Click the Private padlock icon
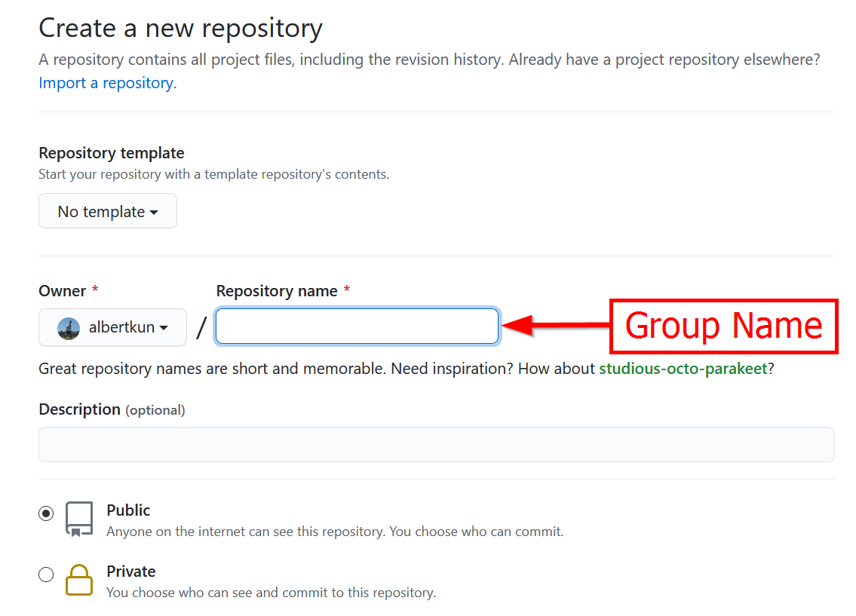 (x=79, y=581)
